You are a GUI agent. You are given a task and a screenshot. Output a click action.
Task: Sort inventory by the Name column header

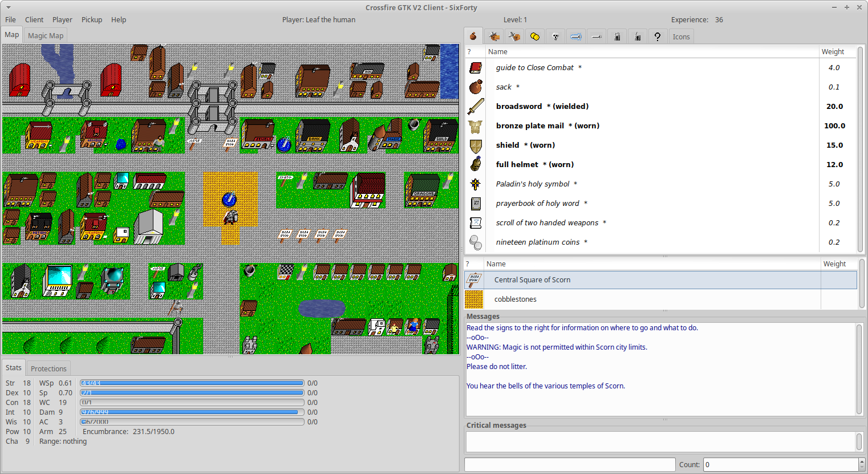652,51
